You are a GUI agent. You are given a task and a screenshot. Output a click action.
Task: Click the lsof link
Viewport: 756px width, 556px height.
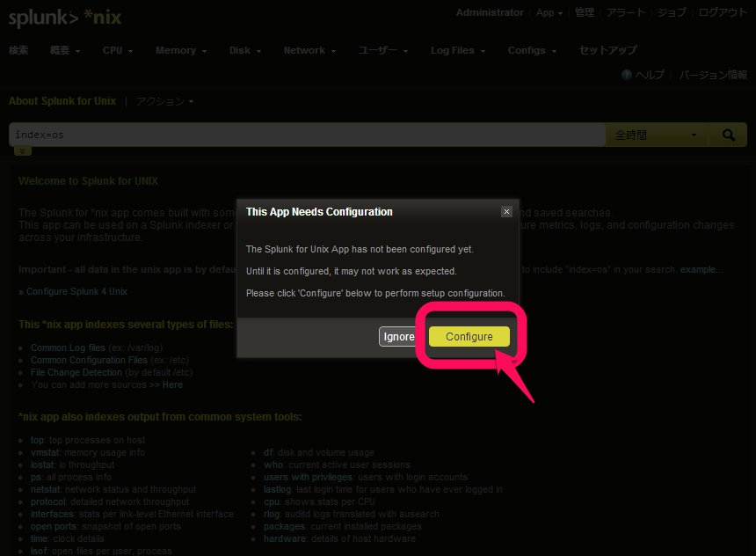tap(39, 552)
